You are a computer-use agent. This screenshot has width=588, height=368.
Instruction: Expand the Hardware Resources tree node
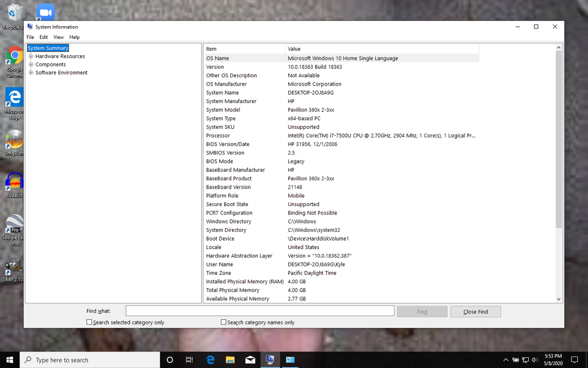point(31,56)
